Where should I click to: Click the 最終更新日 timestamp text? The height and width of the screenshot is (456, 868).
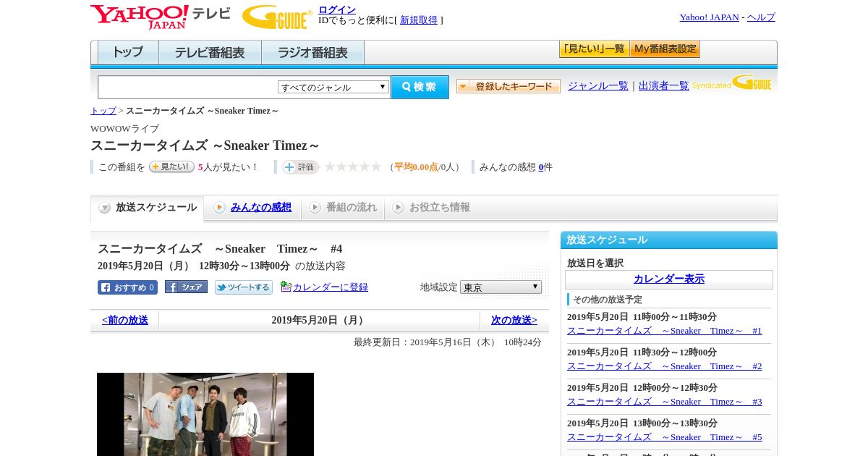click(x=448, y=342)
